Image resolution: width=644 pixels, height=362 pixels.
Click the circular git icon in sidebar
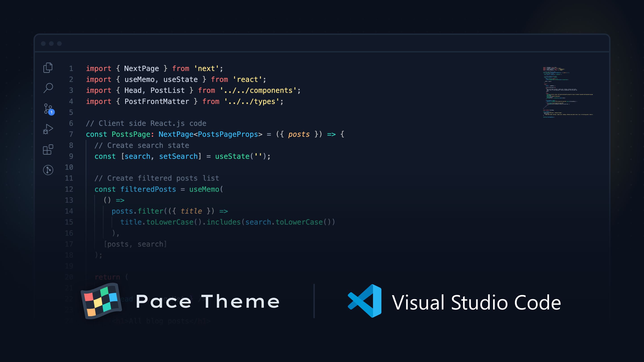point(48,170)
